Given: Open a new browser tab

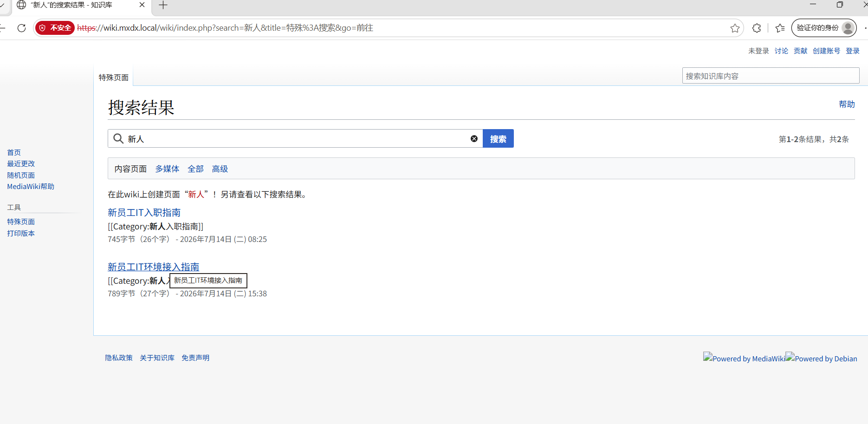Looking at the screenshot, I should pyautogui.click(x=163, y=5).
